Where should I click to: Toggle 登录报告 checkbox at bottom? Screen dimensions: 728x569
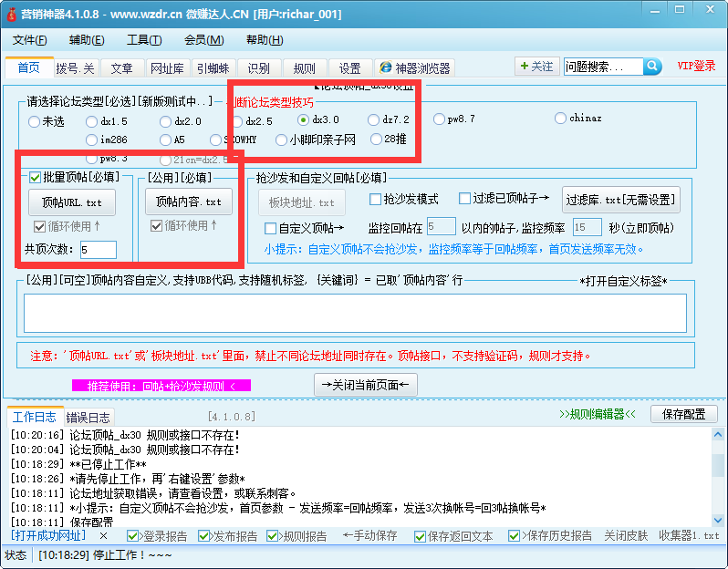[x=133, y=536]
